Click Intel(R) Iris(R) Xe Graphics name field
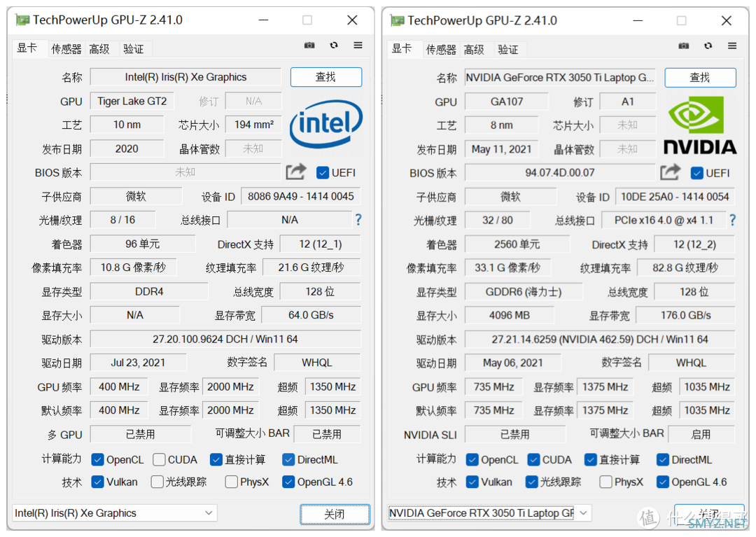 [185, 77]
